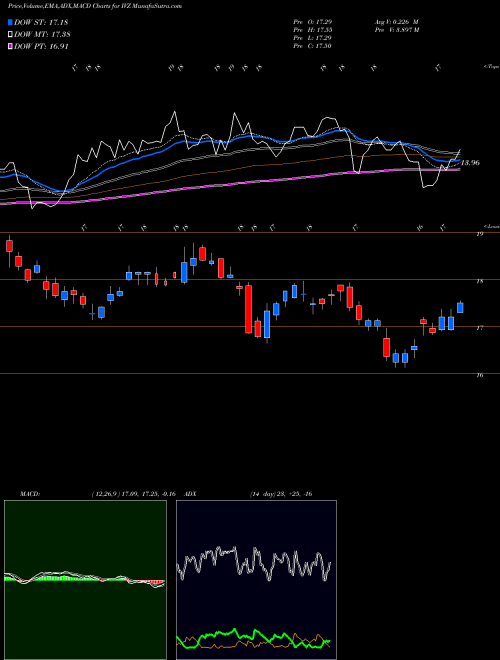The image size is (500, 660).
Task: Click the '<Lows' label at right edge
Action: pos(491,226)
